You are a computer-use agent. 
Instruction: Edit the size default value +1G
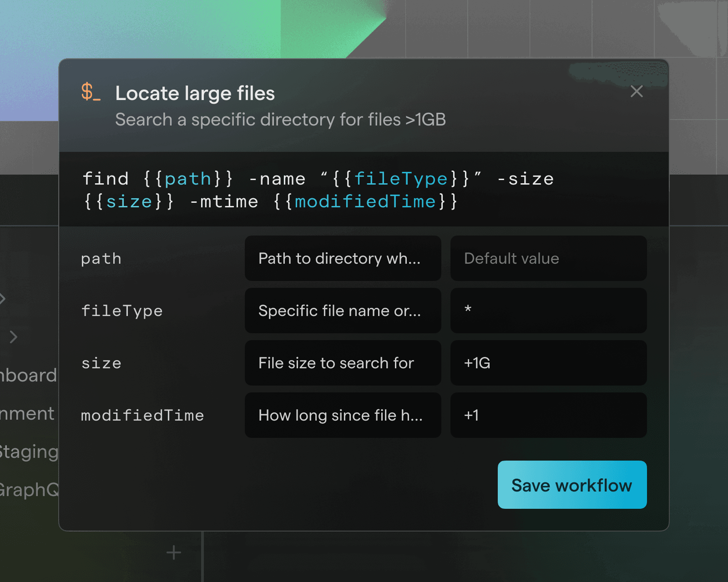click(548, 363)
